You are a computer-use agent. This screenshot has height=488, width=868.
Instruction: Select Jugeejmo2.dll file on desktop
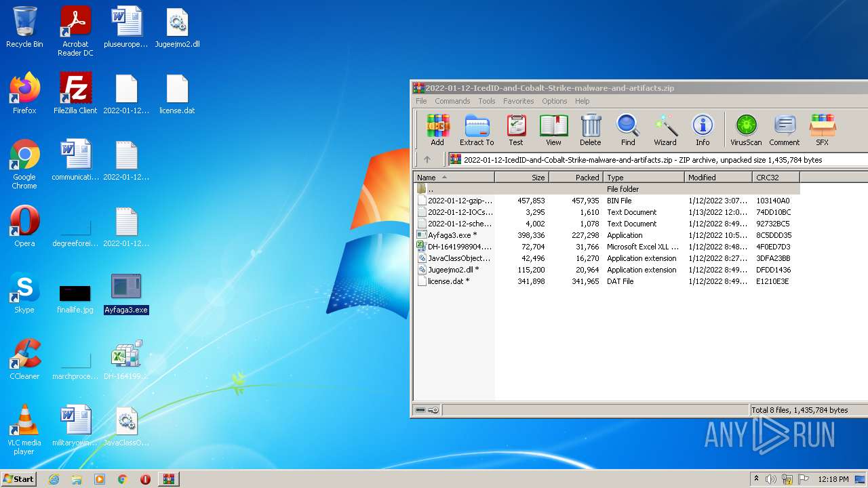pyautogui.click(x=177, y=28)
